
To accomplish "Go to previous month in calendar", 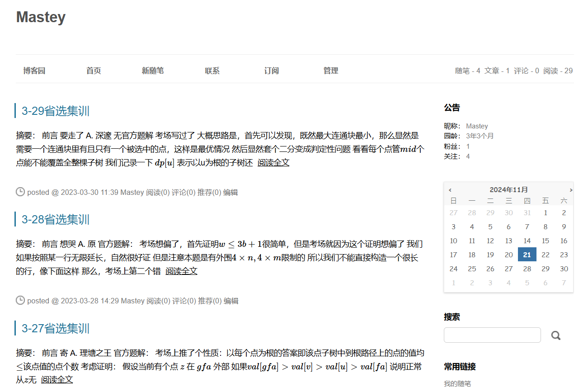I will tap(450, 190).
